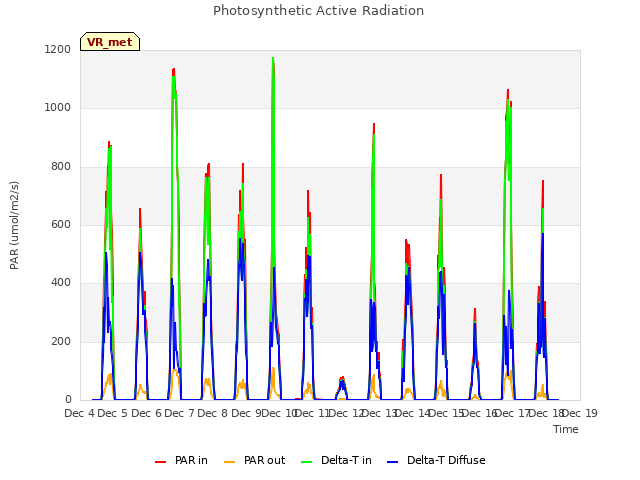The width and height of the screenshot is (640, 480).
Task: Click the blue Delta-T Diffuse legend swatch
Action: point(392,462)
